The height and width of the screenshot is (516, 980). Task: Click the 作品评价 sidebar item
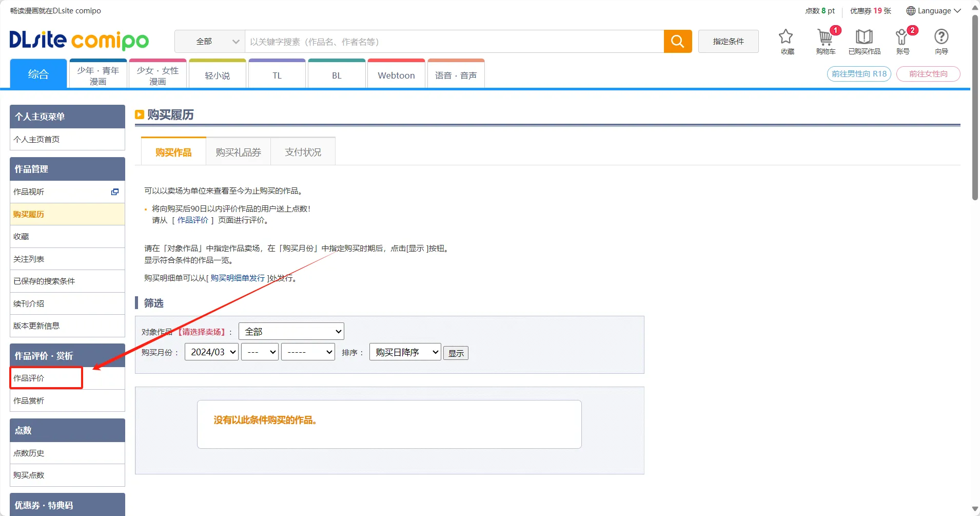(29, 378)
